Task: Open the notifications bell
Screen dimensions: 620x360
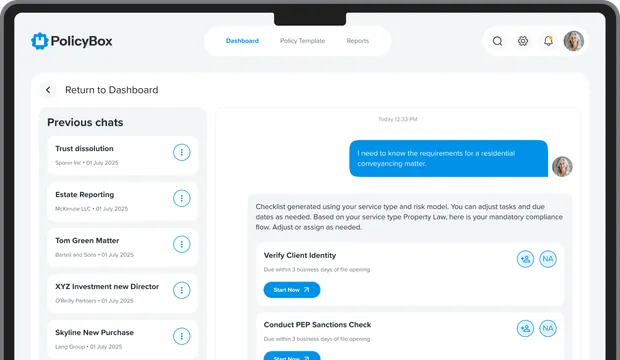Action: click(548, 41)
